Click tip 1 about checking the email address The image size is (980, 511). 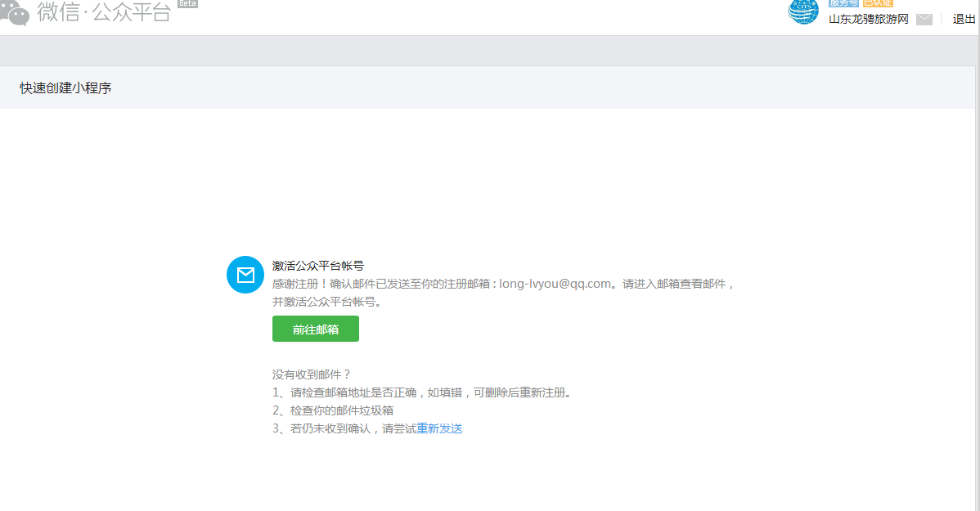point(421,392)
